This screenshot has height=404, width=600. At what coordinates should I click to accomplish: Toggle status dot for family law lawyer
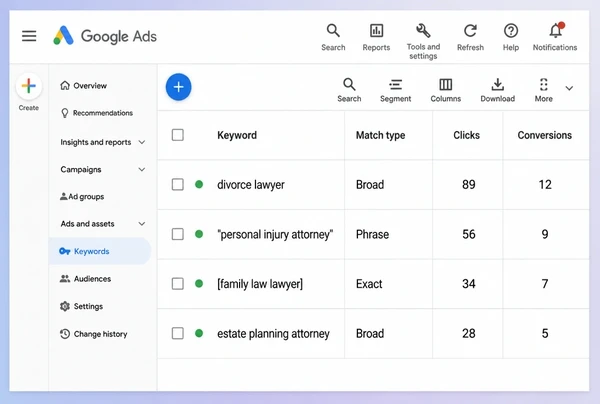pyautogui.click(x=199, y=283)
